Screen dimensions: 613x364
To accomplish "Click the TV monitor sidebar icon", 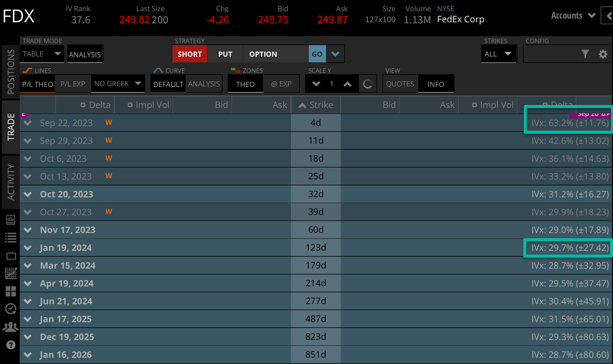I will [11, 255].
